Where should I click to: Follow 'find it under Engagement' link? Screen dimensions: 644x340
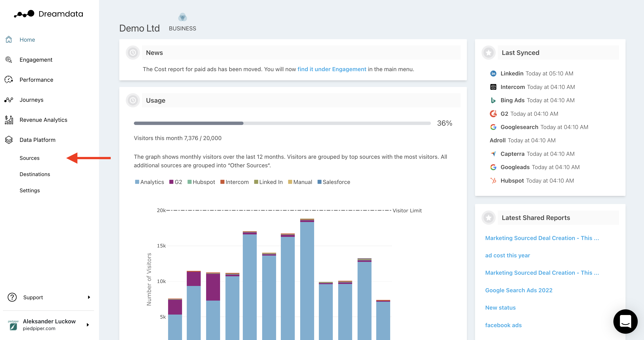(332, 69)
